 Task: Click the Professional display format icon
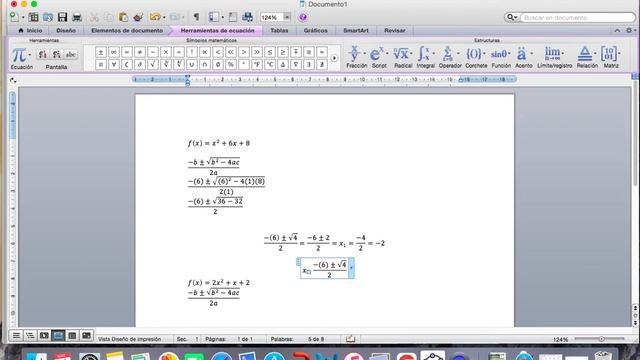click(x=43, y=54)
